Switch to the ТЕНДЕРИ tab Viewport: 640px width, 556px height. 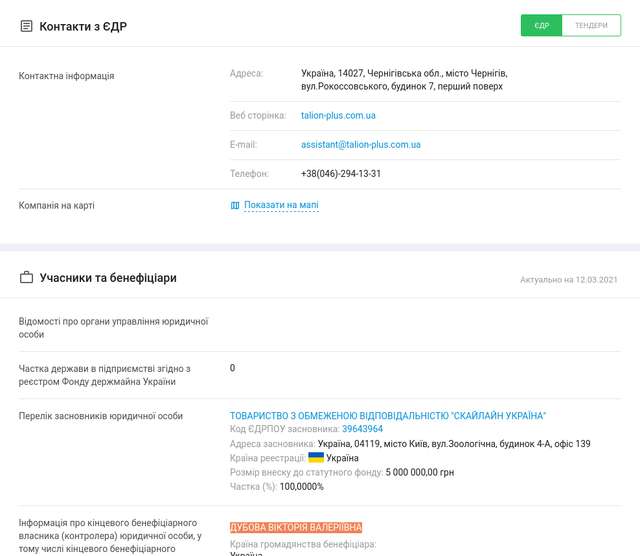coord(591,26)
